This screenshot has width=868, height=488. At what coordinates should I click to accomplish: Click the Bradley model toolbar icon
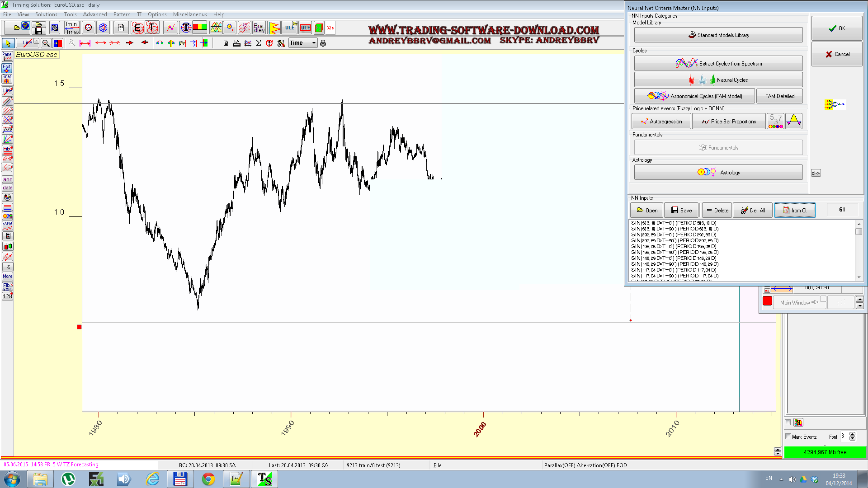(259, 28)
